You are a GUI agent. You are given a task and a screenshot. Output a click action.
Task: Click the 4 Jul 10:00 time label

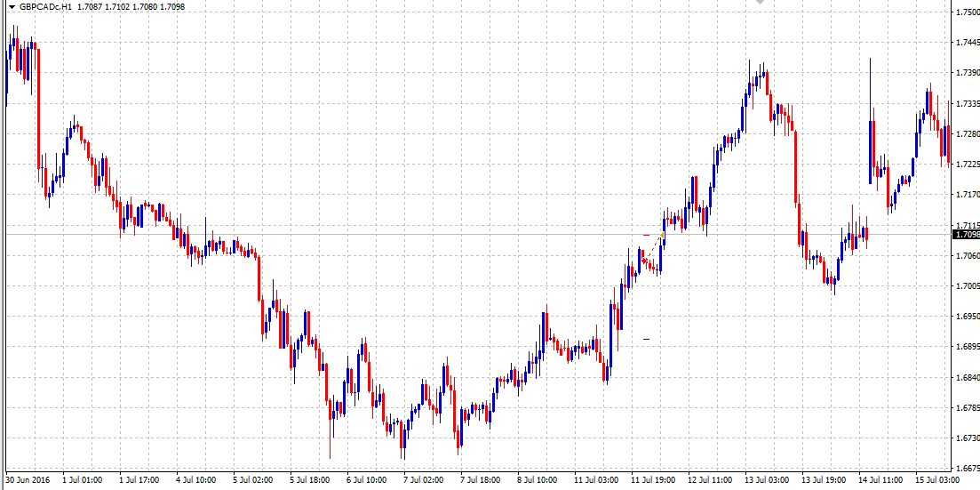coord(197,480)
